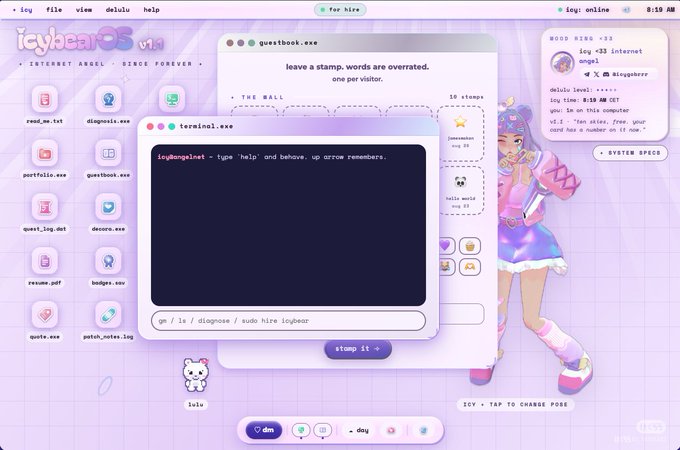Click the 8:19 AM clock in menu bar
Viewport: 680px width, 450px height.
pos(660,10)
